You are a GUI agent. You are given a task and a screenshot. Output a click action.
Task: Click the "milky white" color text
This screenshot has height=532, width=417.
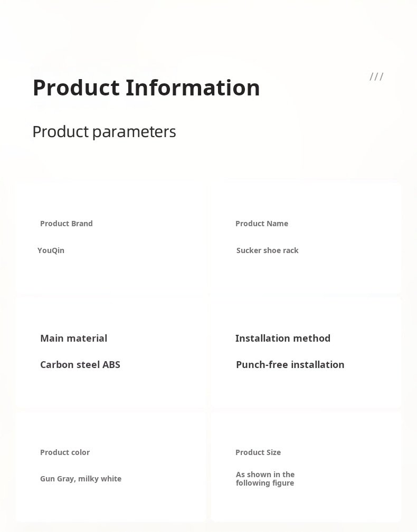pyautogui.click(x=100, y=479)
